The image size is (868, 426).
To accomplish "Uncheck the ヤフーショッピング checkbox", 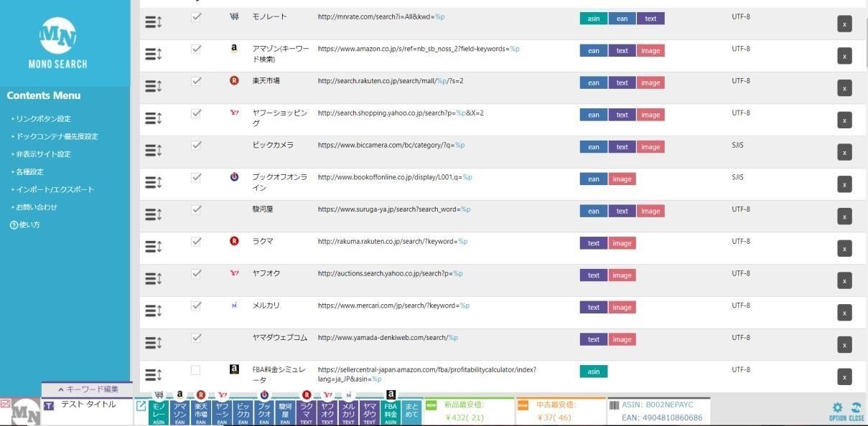I will [195, 113].
